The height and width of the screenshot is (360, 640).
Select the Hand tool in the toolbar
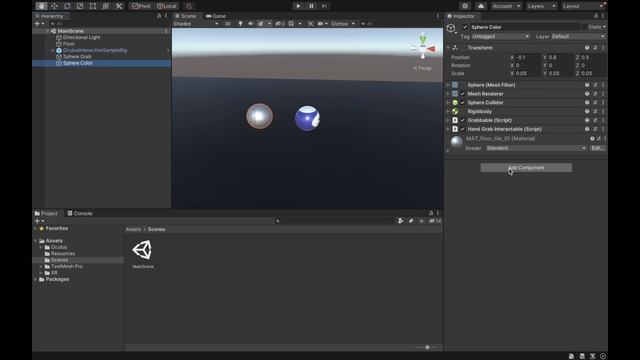(x=41, y=6)
